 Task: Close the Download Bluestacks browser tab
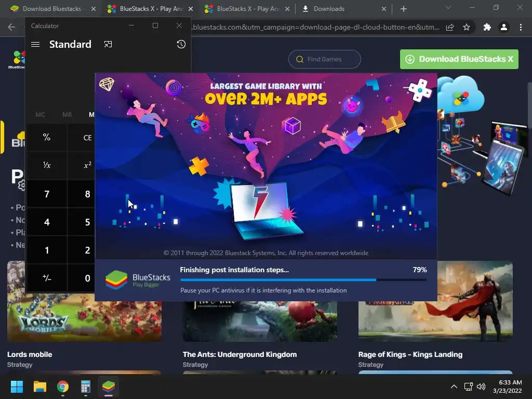coord(94,9)
